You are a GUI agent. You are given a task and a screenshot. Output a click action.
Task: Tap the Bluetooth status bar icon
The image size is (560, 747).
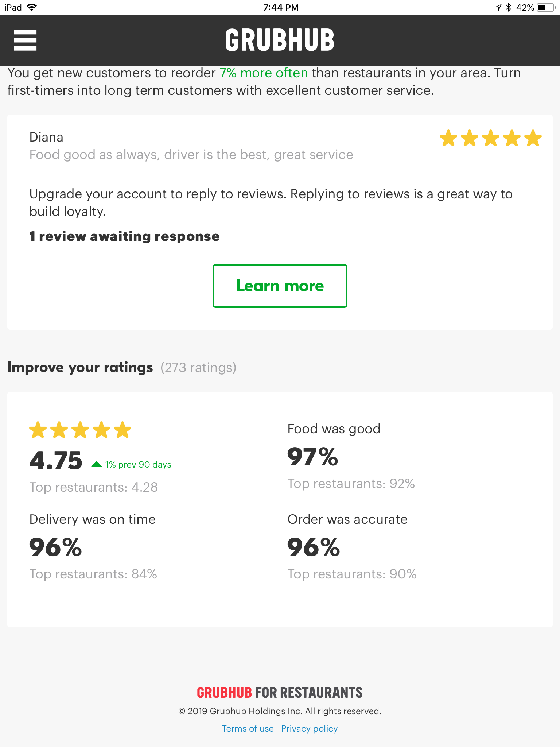pyautogui.click(x=509, y=7)
